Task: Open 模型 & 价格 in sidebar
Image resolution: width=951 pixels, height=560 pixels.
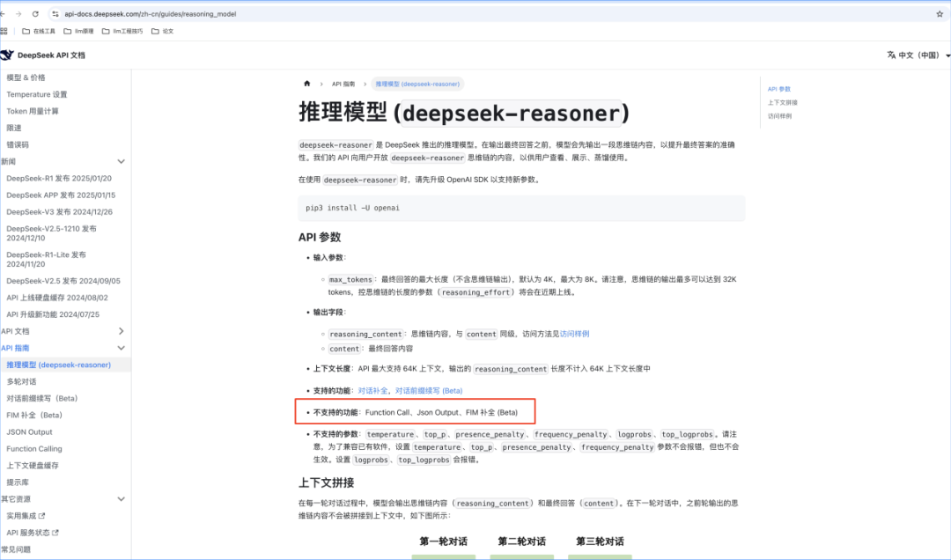Action: (26, 77)
